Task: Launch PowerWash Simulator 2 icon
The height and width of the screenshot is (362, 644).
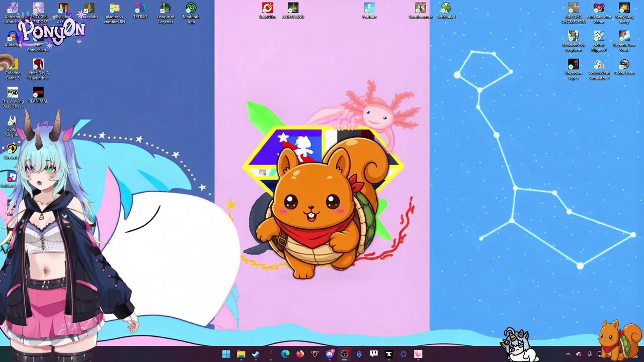Action: (x=599, y=69)
